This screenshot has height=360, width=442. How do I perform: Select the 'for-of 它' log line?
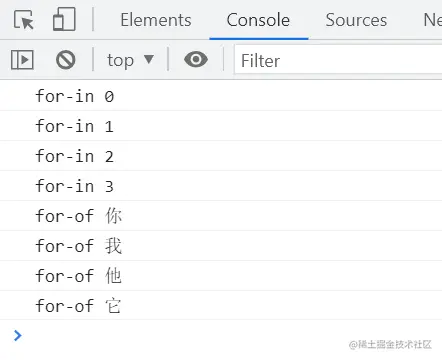point(221,306)
